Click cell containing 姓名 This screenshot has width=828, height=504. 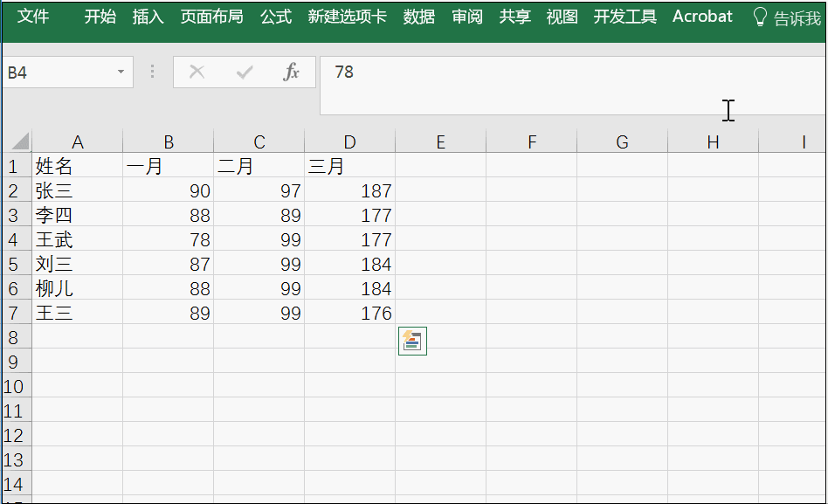78,167
